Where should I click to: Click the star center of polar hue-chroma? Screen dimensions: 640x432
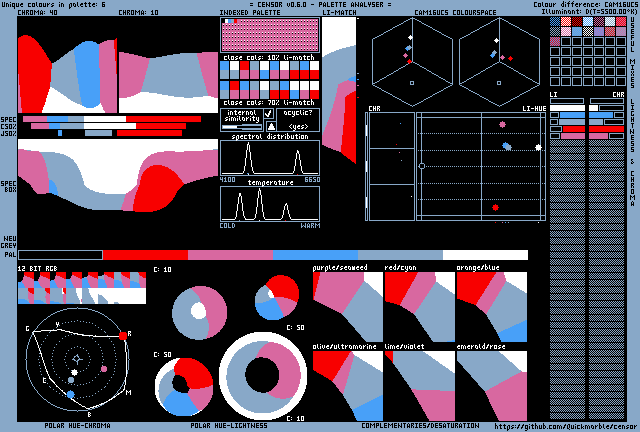(79, 357)
